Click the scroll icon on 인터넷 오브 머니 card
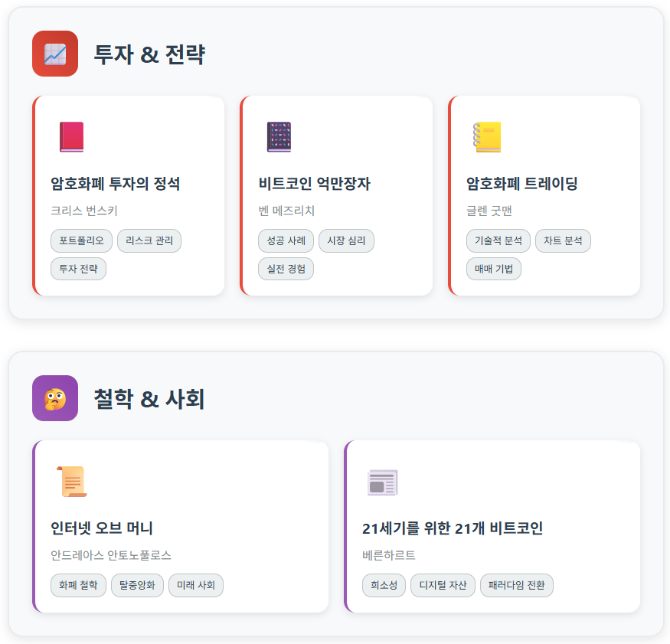Viewport: 670px width, 644px height. (x=73, y=480)
